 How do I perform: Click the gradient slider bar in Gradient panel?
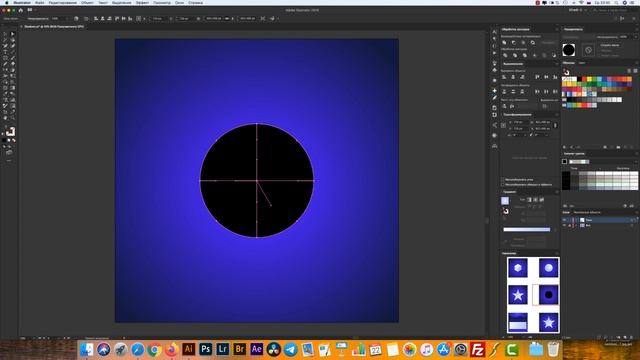[x=527, y=229]
